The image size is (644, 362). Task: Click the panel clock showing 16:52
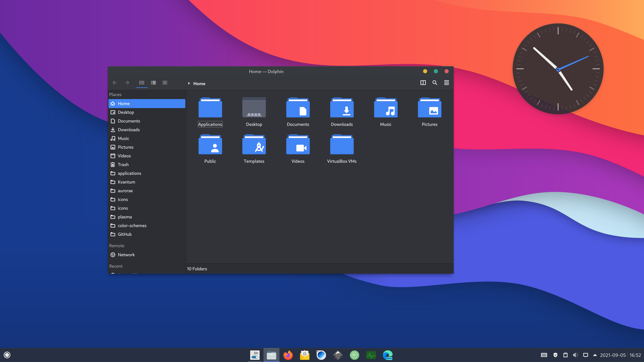635,355
